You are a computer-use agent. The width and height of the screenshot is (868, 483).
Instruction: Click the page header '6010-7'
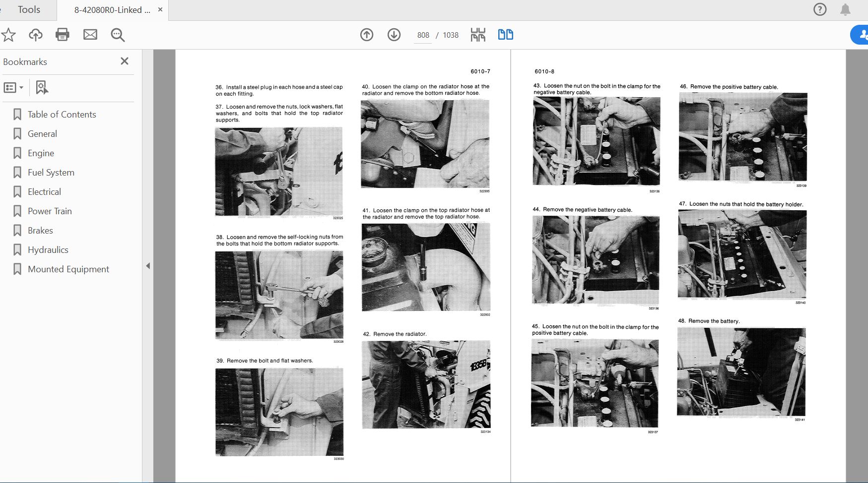480,71
